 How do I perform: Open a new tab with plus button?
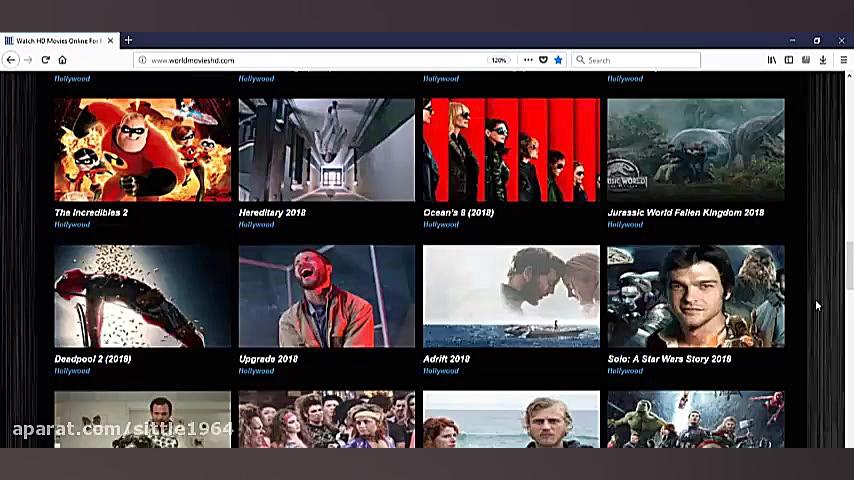point(129,40)
